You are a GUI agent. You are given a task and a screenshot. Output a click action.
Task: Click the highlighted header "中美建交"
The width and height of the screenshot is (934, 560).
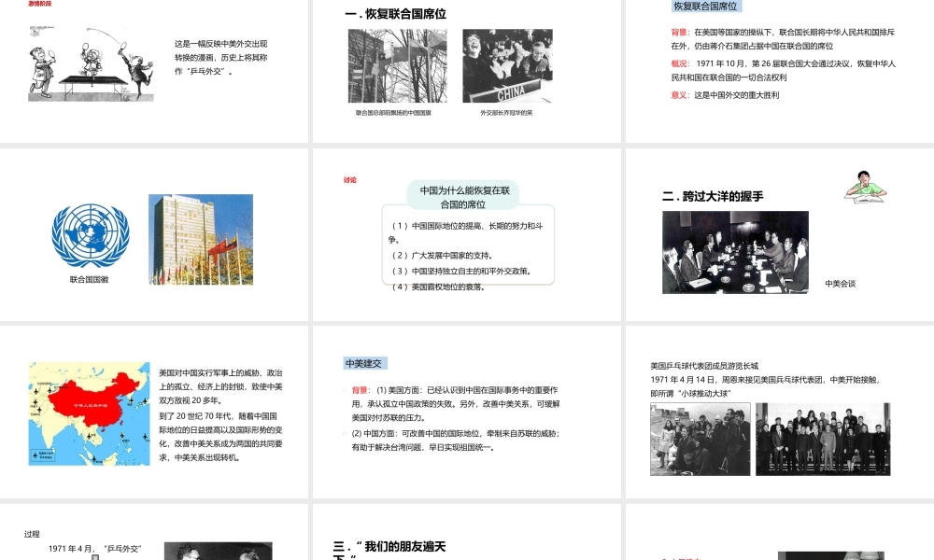(x=364, y=363)
